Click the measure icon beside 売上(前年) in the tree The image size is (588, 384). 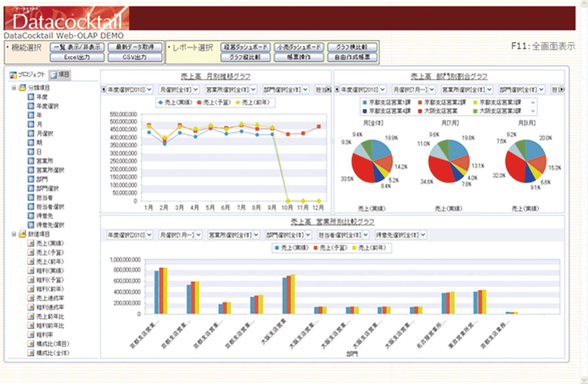[31, 262]
